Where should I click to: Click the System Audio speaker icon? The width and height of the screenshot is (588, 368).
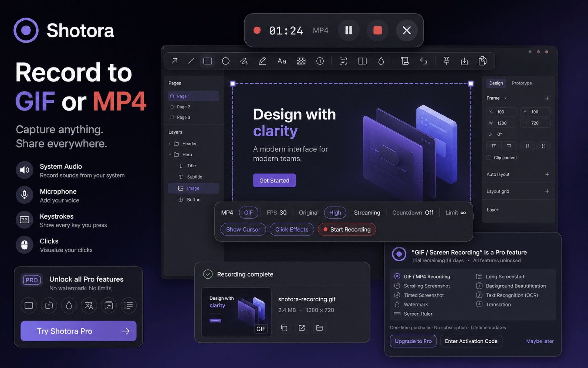point(24,170)
